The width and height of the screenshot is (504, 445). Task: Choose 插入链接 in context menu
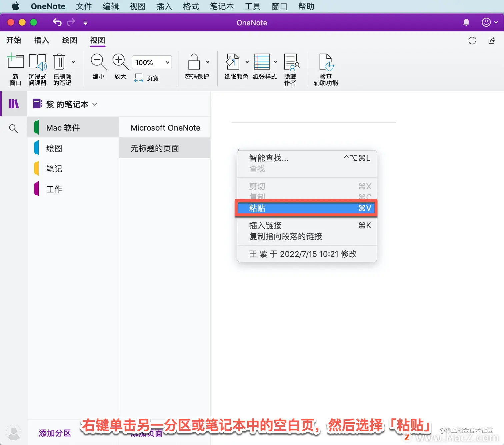click(x=307, y=226)
